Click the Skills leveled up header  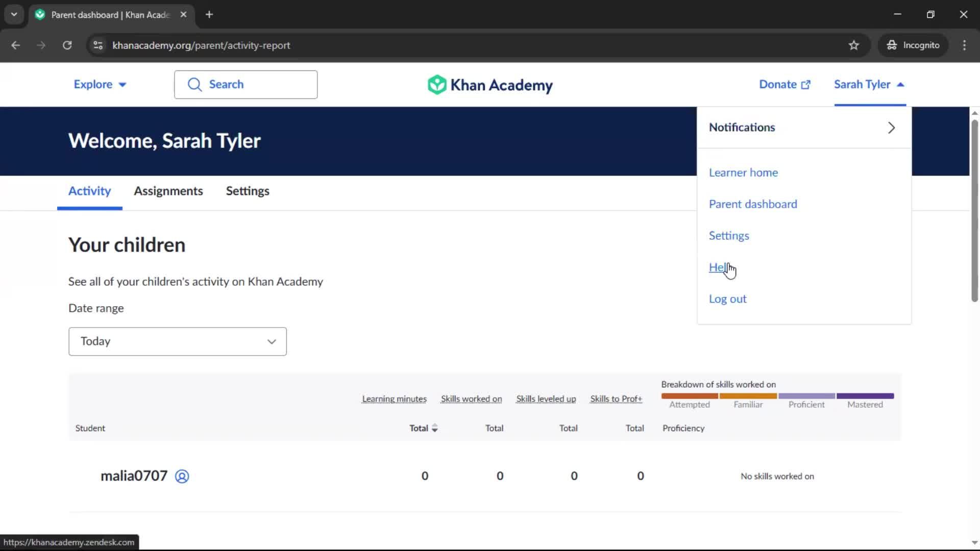tap(546, 399)
